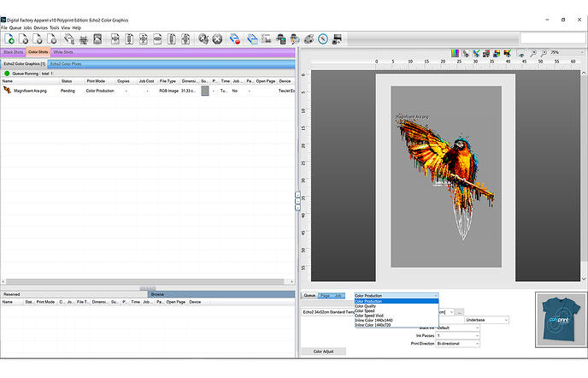This screenshot has width=588, height=378.
Task: Click the Color Adjust button
Action: click(323, 351)
